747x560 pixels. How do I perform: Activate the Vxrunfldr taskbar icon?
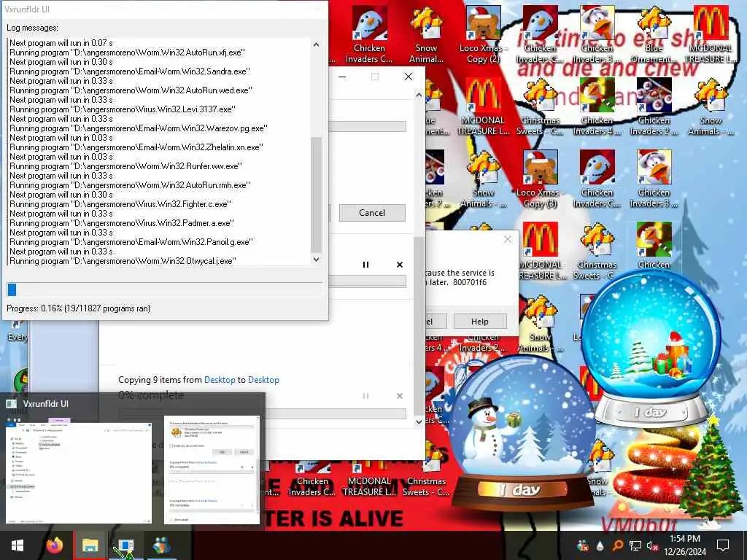click(x=125, y=545)
